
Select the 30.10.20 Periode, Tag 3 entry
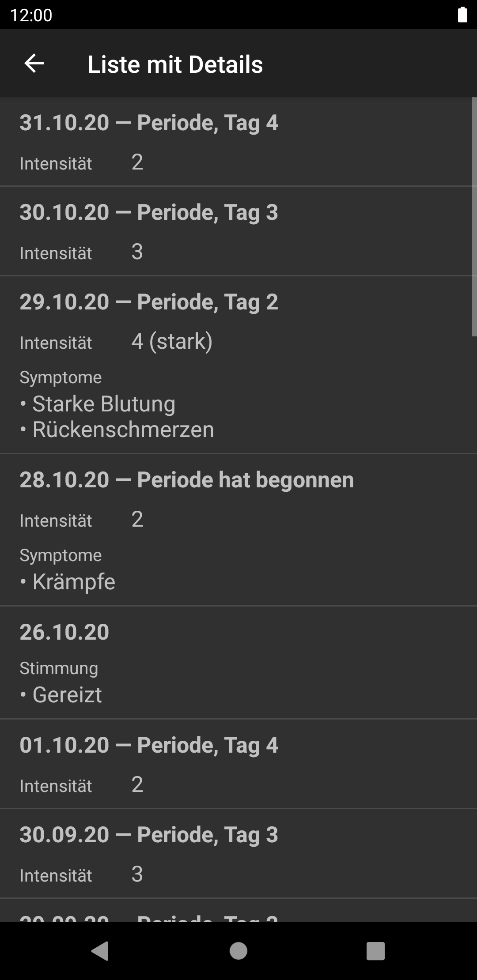click(148, 212)
